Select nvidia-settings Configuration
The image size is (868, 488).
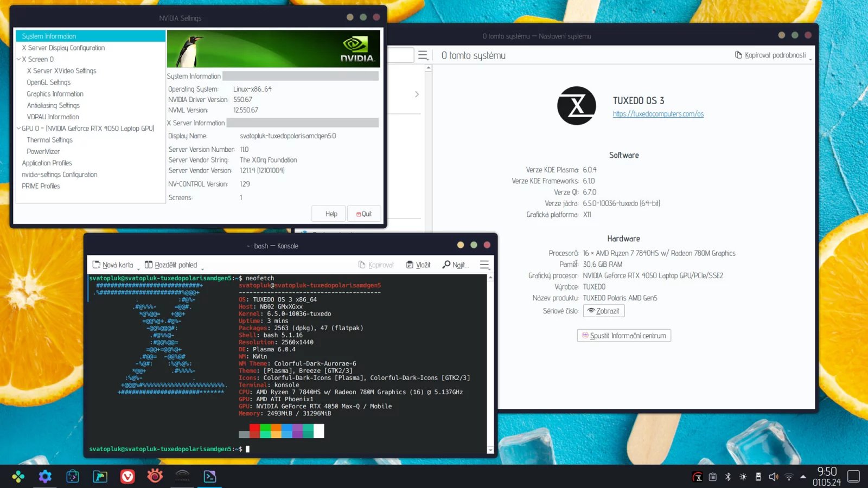[x=60, y=175]
